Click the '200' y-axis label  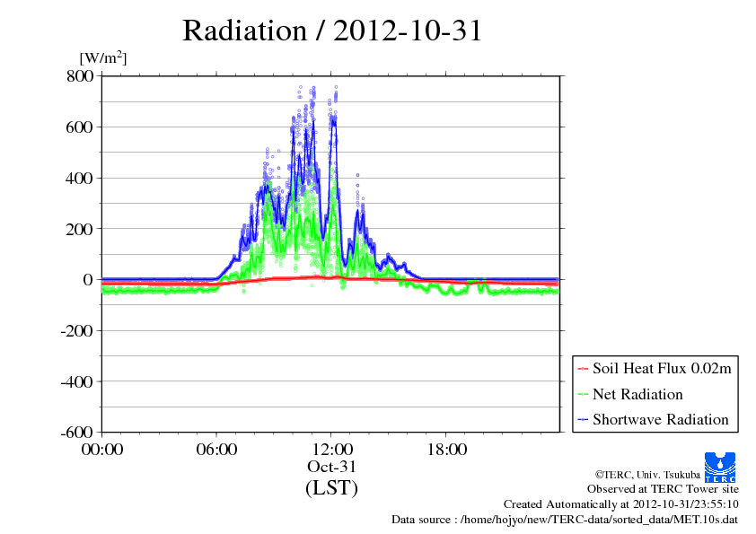point(80,229)
